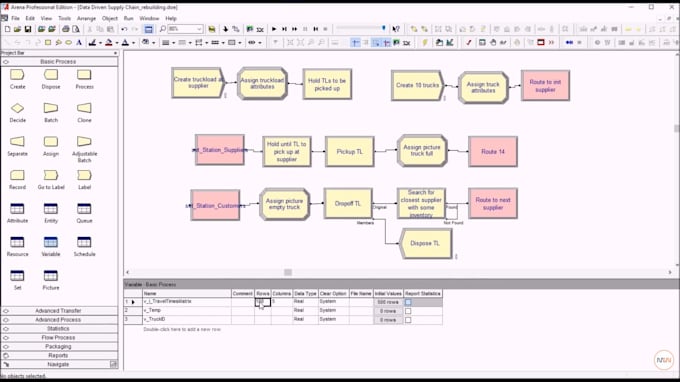Open the line color dropdown arrow
The width and height of the screenshot is (680, 382).
(x=100, y=42)
